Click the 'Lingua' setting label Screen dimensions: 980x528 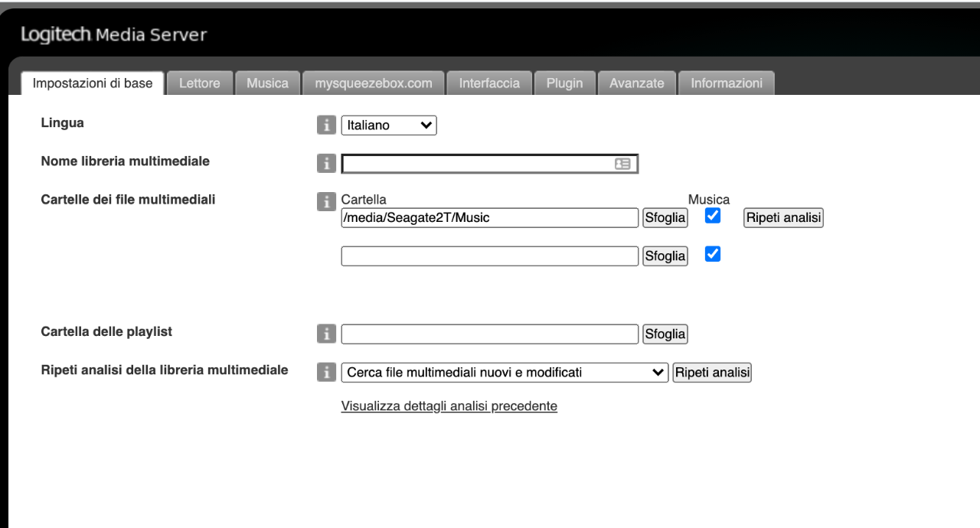click(x=63, y=122)
